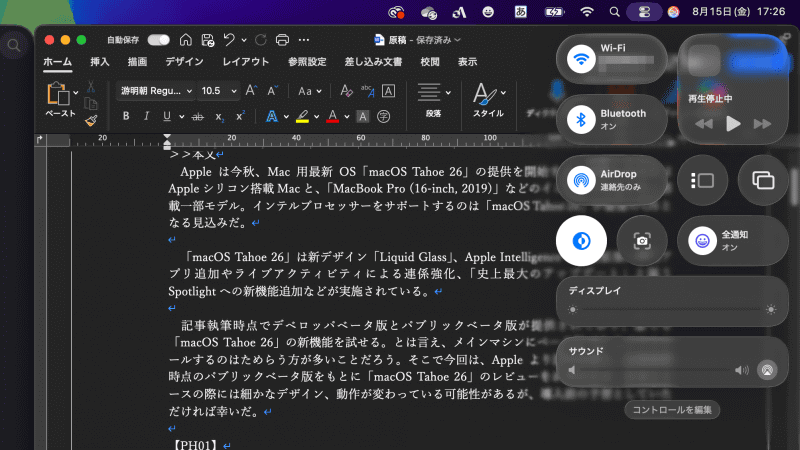Image resolution: width=800 pixels, height=450 pixels.
Task: Adjust the ディスプレイ brightness slider
Action: pyautogui.click(x=671, y=309)
